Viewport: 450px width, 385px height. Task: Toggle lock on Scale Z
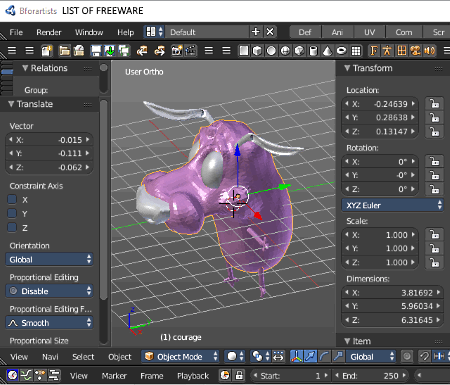click(x=434, y=262)
